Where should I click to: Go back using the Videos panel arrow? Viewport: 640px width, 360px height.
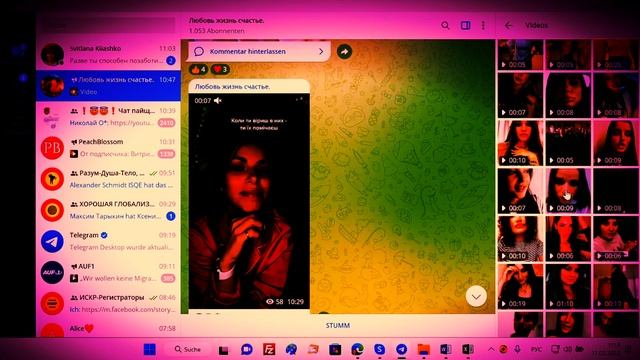point(508,25)
